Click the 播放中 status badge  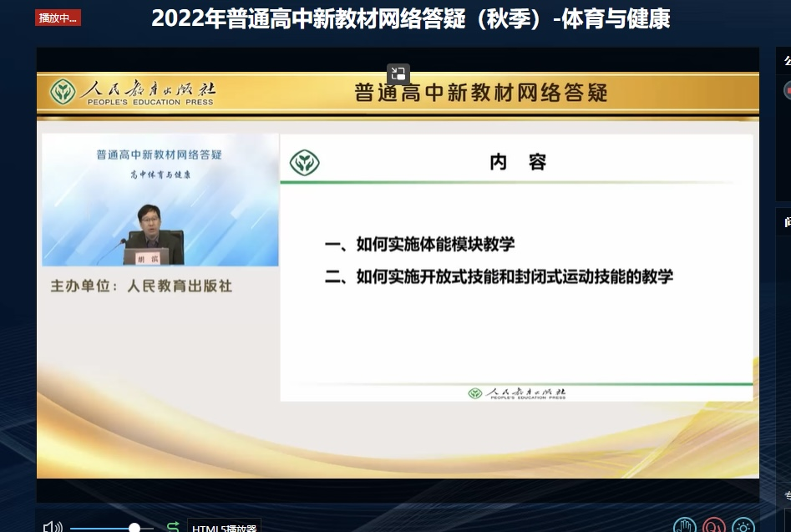(58, 18)
